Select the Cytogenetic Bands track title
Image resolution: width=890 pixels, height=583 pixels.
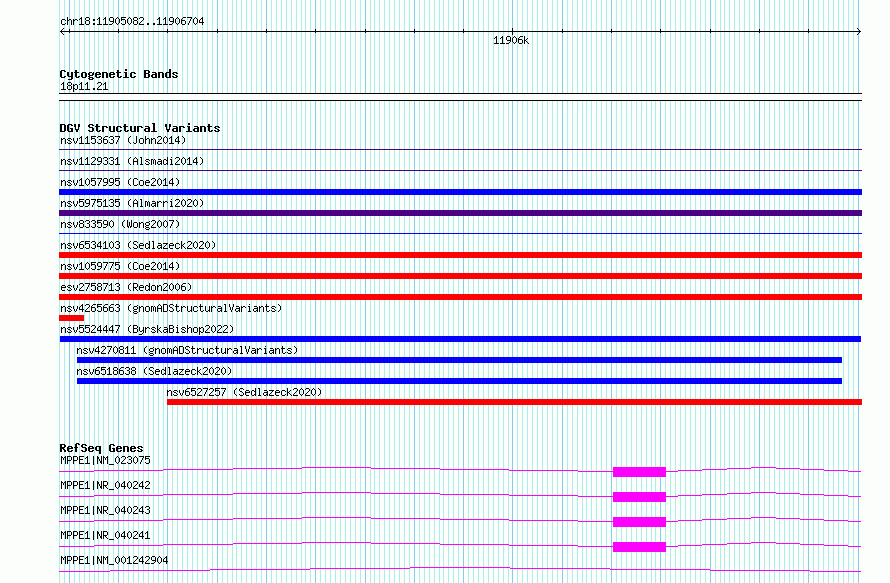click(119, 74)
